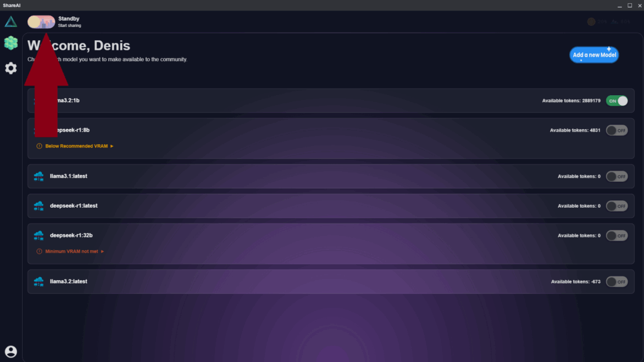Expand the Minimum VRAM not met warning arrow
The image size is (644, 362).
[103, 251]
